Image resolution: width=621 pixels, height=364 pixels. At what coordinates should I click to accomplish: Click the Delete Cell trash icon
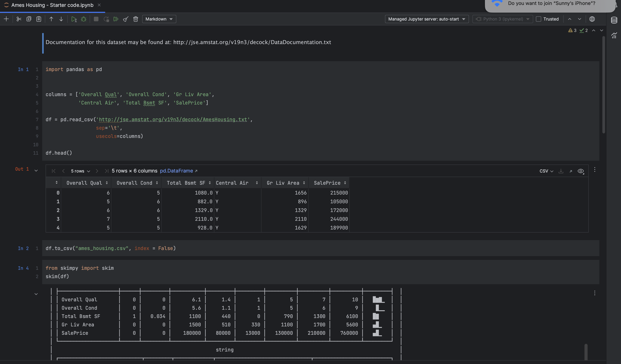[135, 19]
